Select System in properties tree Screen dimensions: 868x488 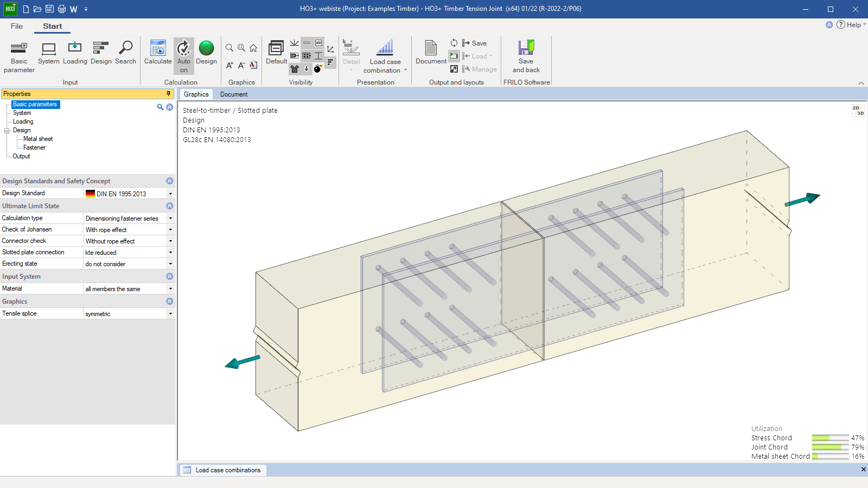click(22, 113)
